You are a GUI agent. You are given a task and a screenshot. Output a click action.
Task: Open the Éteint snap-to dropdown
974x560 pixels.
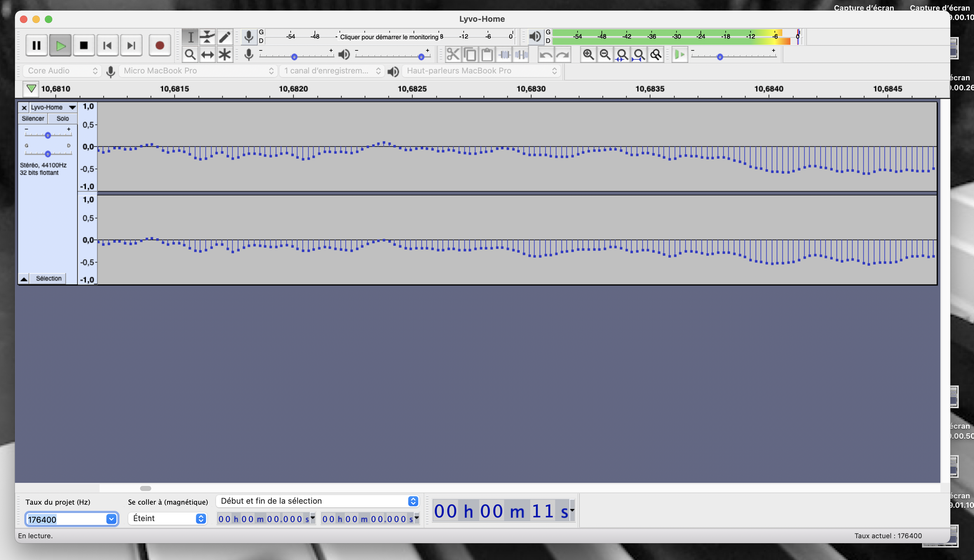[x=168, y=518]
